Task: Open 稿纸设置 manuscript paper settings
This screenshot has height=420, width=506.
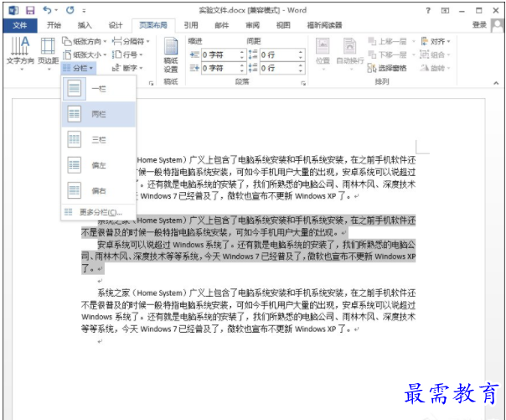Action: click(x=171, y=55)
